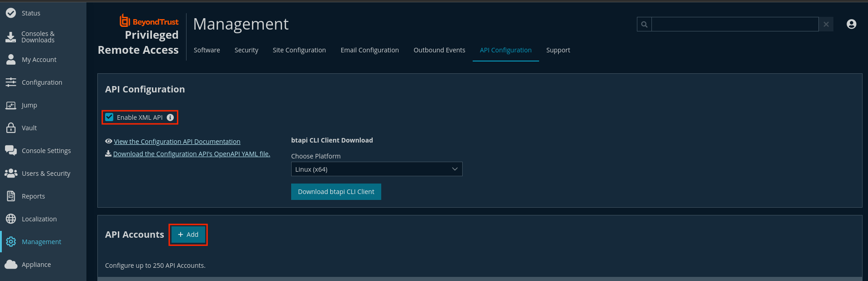Click Download OpenAPI YAML file link
The image size is (868, 281).
point(192,154)
